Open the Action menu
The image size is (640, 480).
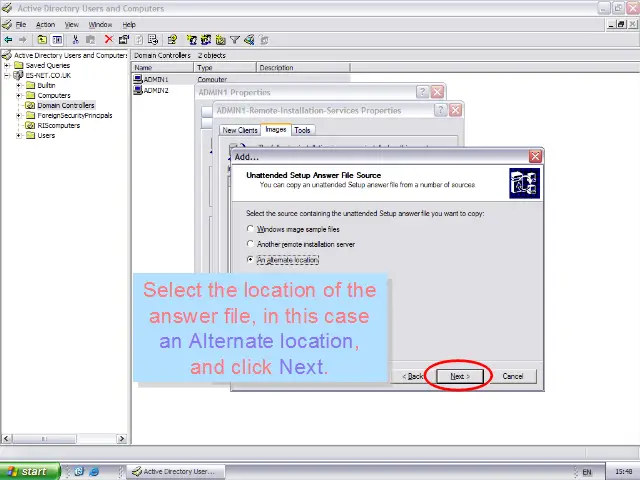pos(45,24)
